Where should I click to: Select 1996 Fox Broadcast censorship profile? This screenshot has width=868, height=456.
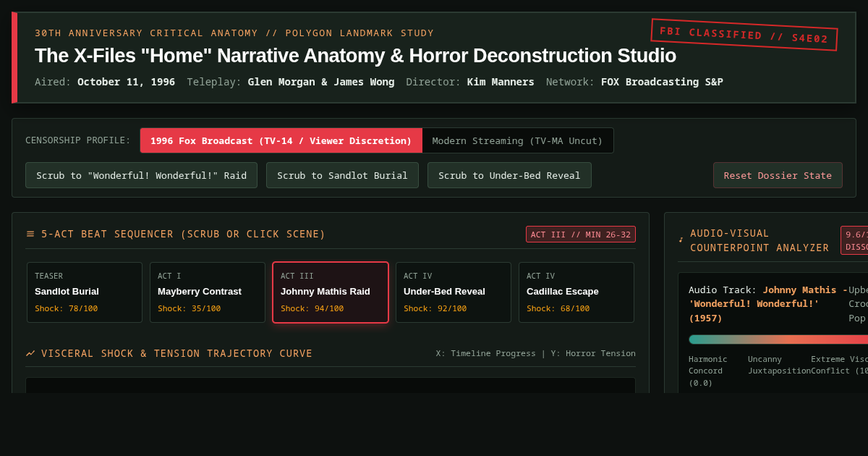click(281, 140)
